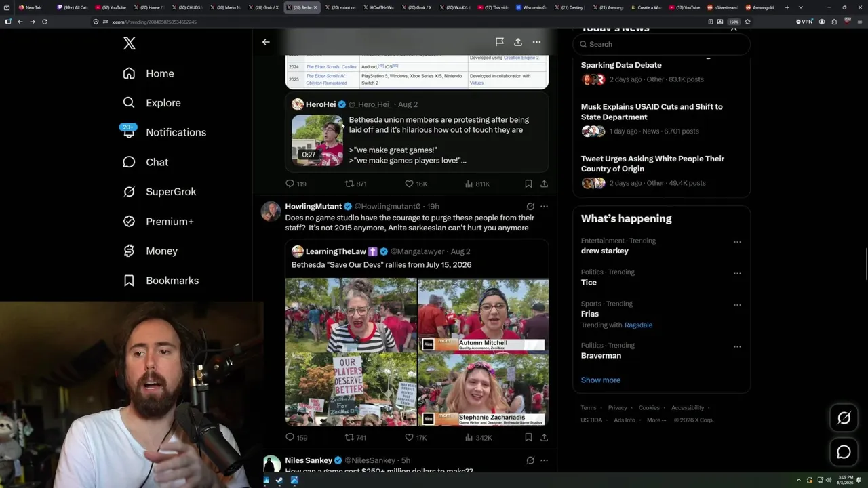Open Notifications in the sidebar
The image size is (868, 488).
click(164, 132)
